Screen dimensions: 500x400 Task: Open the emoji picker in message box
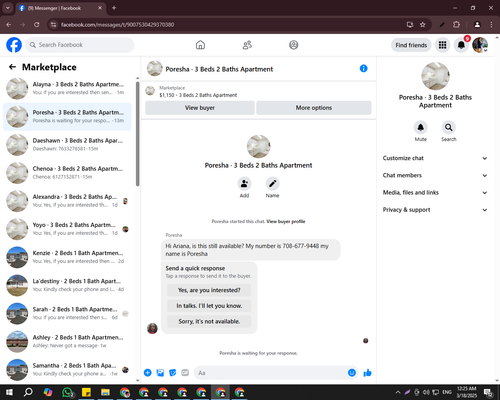(x=352, y=373)
